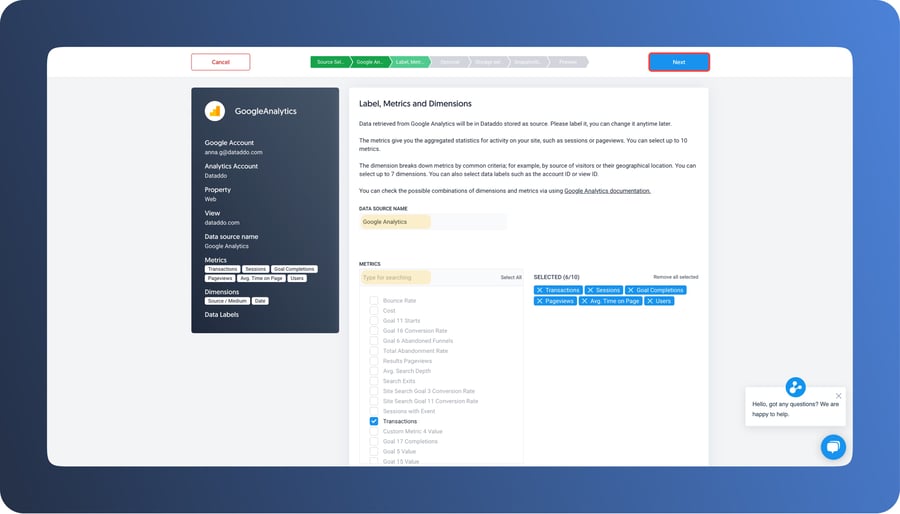This screenshot has height=514, width=900.
Task: Click the Google Analytics logo in sidebar
Action: click(215, 111)
